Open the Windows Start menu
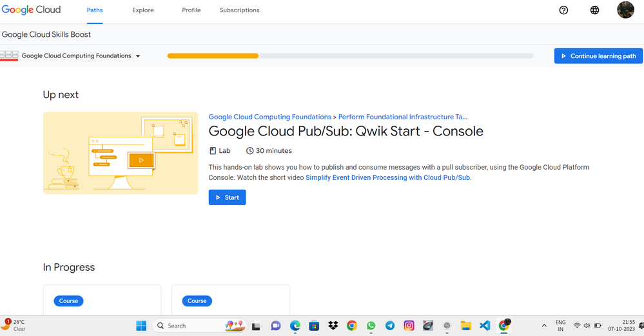 141,326
